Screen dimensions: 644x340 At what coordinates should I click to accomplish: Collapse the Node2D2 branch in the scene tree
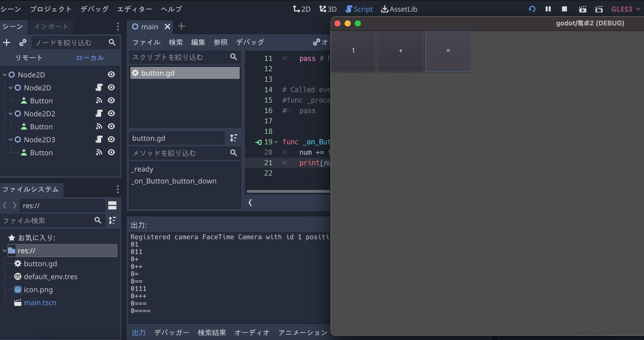[x=10, y=114]
